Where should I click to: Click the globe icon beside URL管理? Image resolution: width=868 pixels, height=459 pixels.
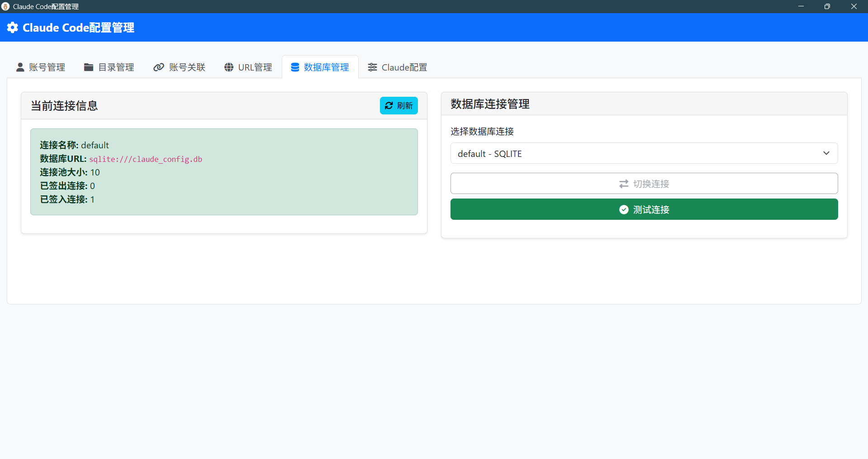[229, 67]
